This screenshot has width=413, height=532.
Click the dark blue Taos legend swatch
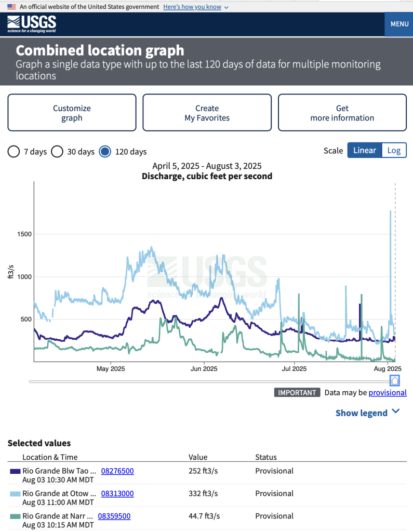15,471
